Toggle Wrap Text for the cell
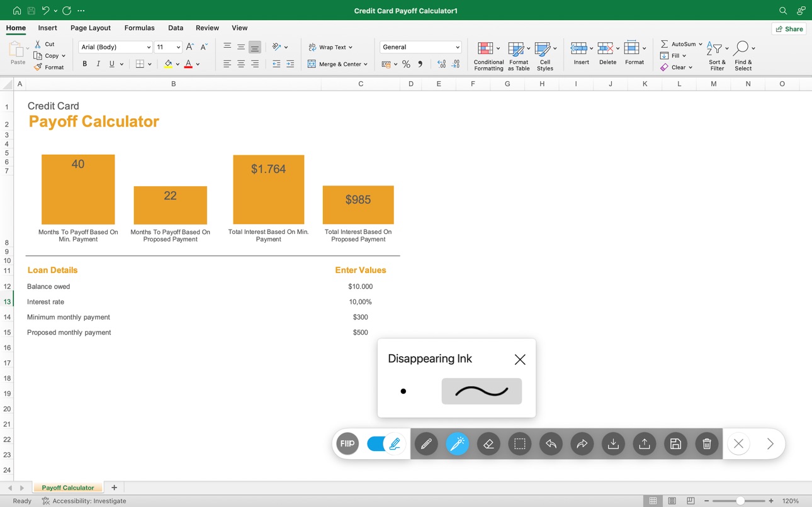This screenshot has height=507, width=812. coord(330,47)
